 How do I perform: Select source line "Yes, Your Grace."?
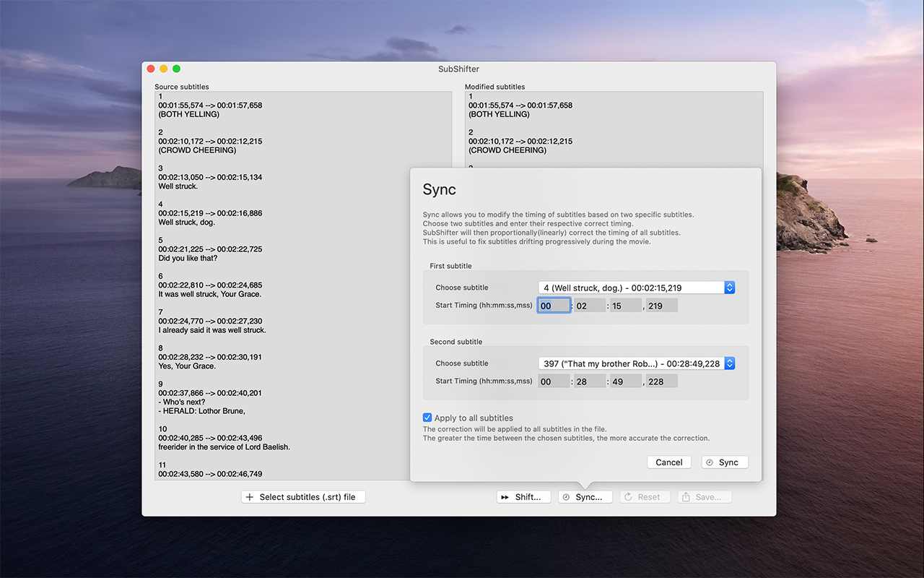tap(187, 366)
